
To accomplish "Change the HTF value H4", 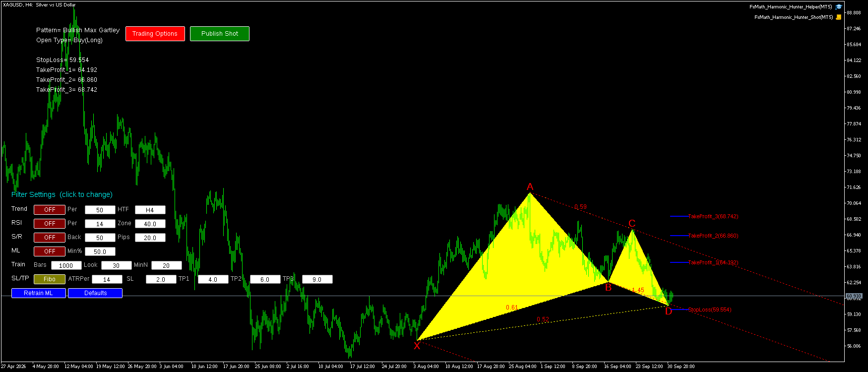I will click(x=150, y=210).
